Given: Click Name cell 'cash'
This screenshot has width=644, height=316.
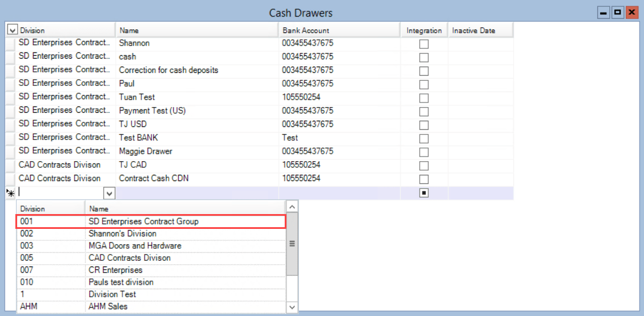Looking at the screenshot, I should point(197,57).
